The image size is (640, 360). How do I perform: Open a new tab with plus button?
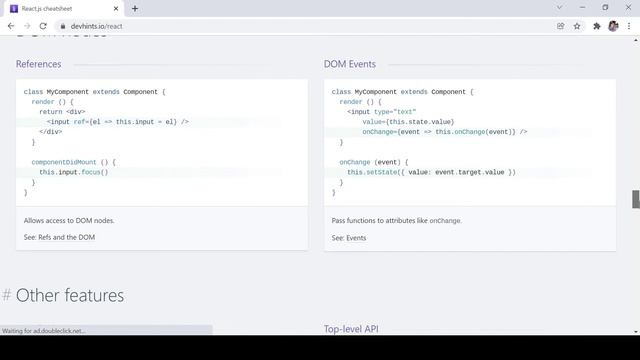135,9
